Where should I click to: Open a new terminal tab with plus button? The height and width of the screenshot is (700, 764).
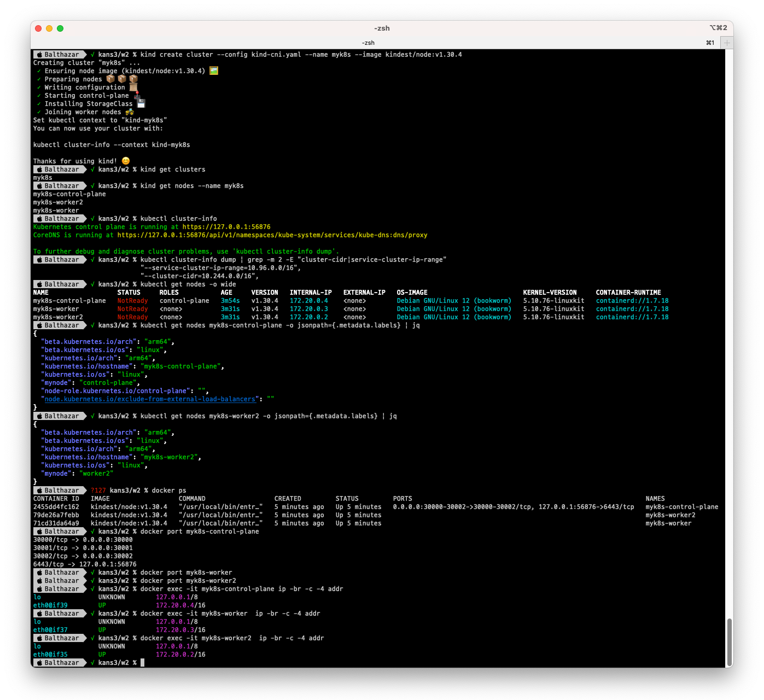727,43
